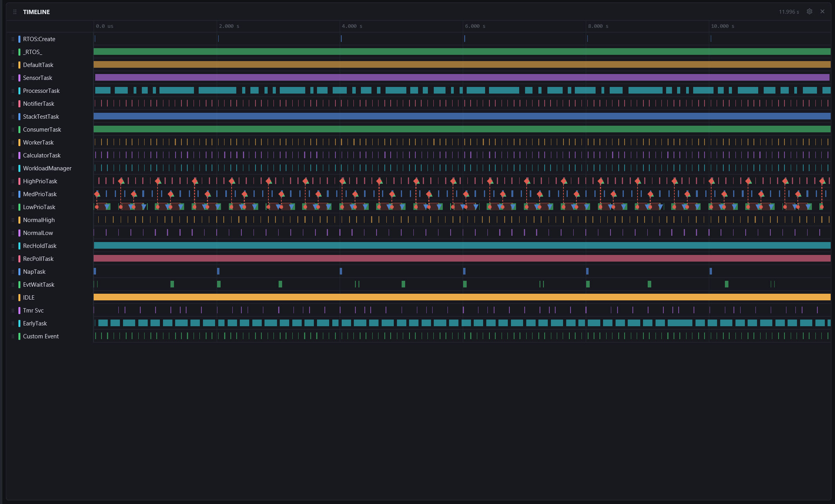The height and width of the screenshot is (504, 835).
Task: Click drag handle beside StackTestTask row
Action: point(13,117)
